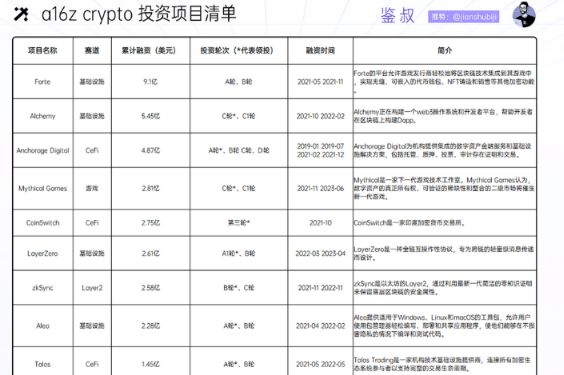Image resolution: width=564 pixels, height=375 pixels.
Task: Click Anchorage Digital's A轮*、B轮 C轮、D轮 cell
Action: click(239, 150)
